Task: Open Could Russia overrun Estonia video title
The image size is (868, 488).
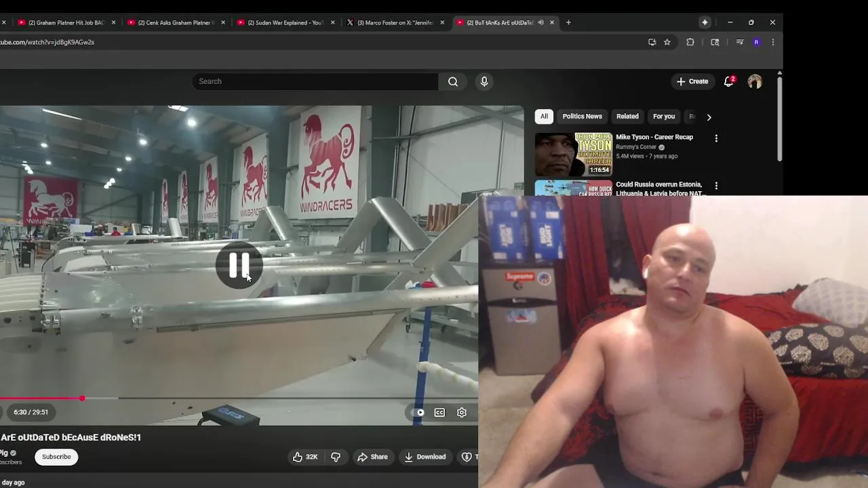Action: coord(661,188)
